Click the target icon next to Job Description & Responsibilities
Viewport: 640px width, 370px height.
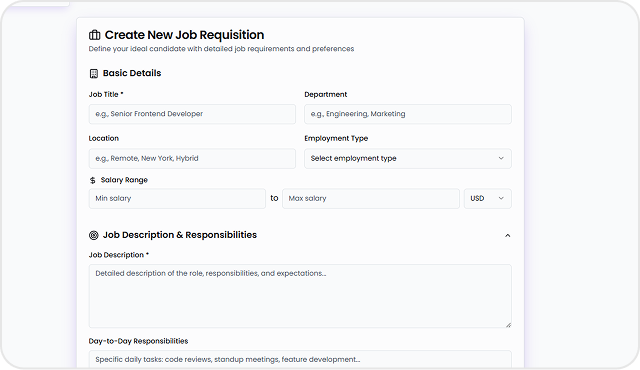click(94, 235)
